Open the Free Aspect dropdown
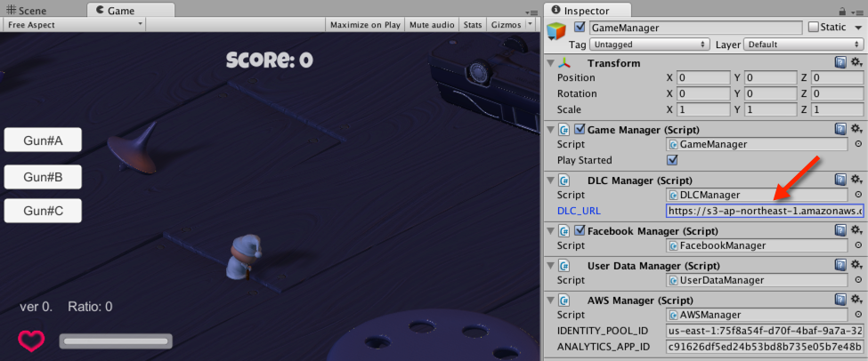 coord(75,24)
